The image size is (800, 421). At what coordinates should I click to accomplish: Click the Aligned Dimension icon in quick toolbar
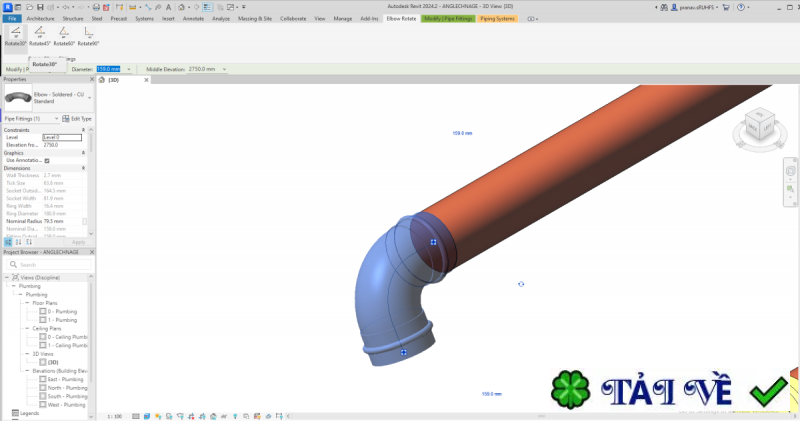tap(148, 7)
